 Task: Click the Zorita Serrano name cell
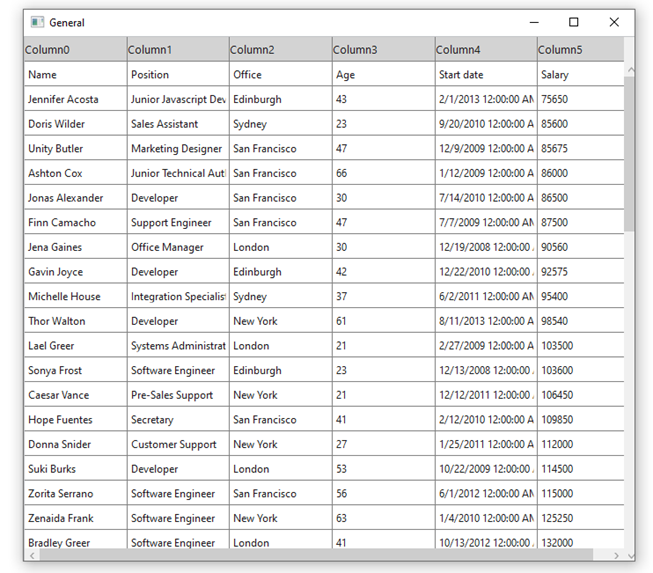(x=75, y=494)
